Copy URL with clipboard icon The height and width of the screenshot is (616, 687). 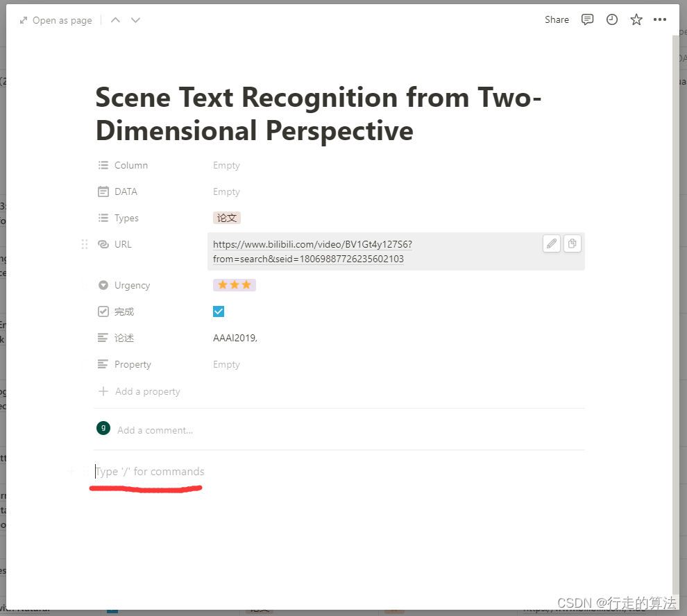(572, 243)
